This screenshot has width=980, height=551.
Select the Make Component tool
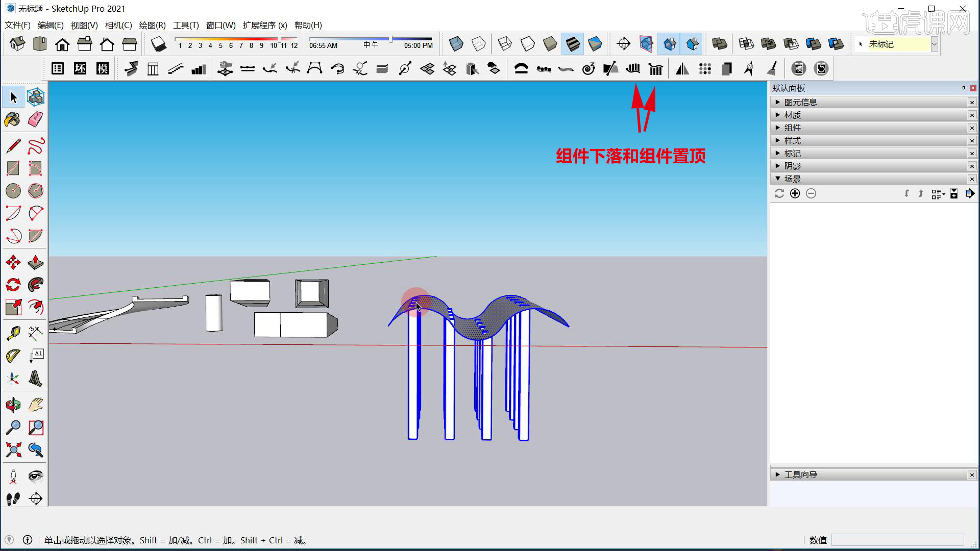coord(35,97)
